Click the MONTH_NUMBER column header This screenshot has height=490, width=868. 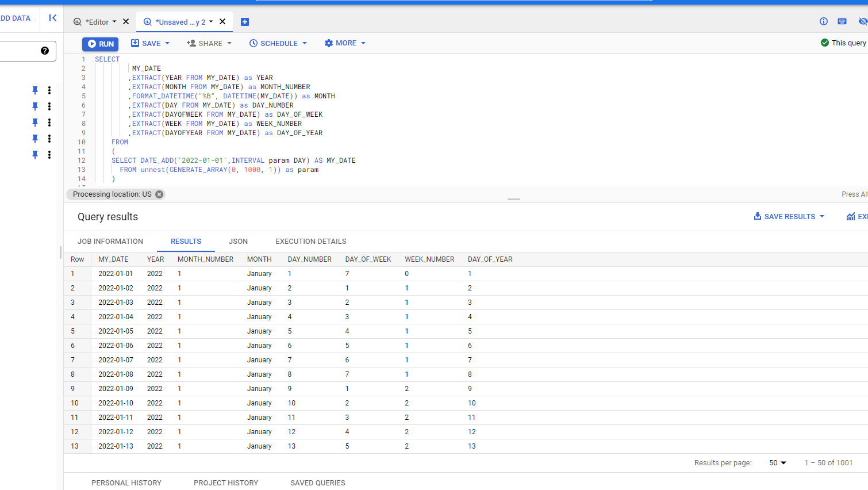[205, 259]
